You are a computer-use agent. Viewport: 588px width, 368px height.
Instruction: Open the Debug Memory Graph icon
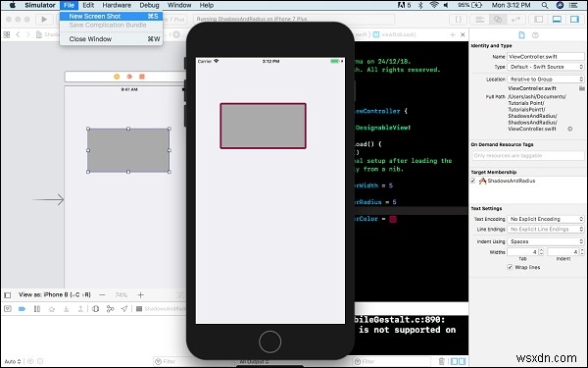pyautogui.click(x=110, y=309)
